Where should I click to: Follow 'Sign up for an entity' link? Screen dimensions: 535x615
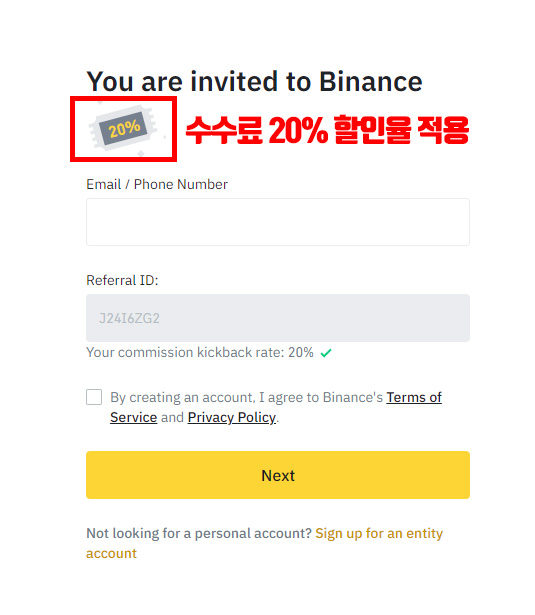(379, 533)
